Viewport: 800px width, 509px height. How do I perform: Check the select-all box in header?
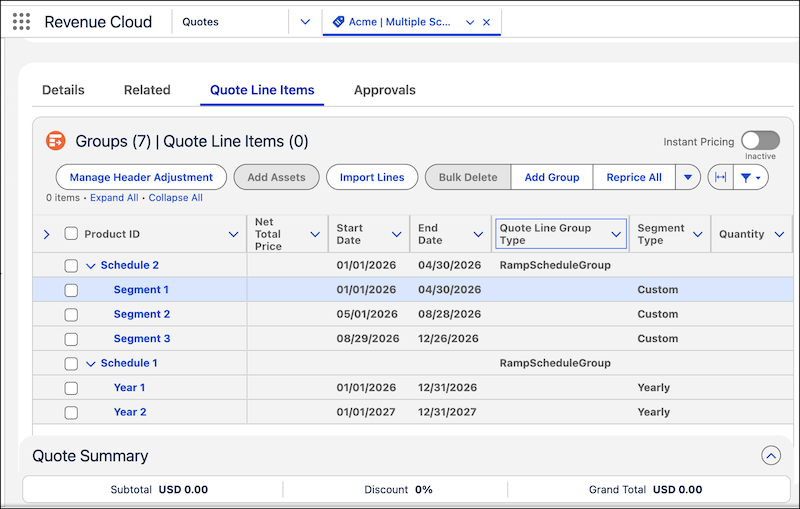tap(71, 234)
